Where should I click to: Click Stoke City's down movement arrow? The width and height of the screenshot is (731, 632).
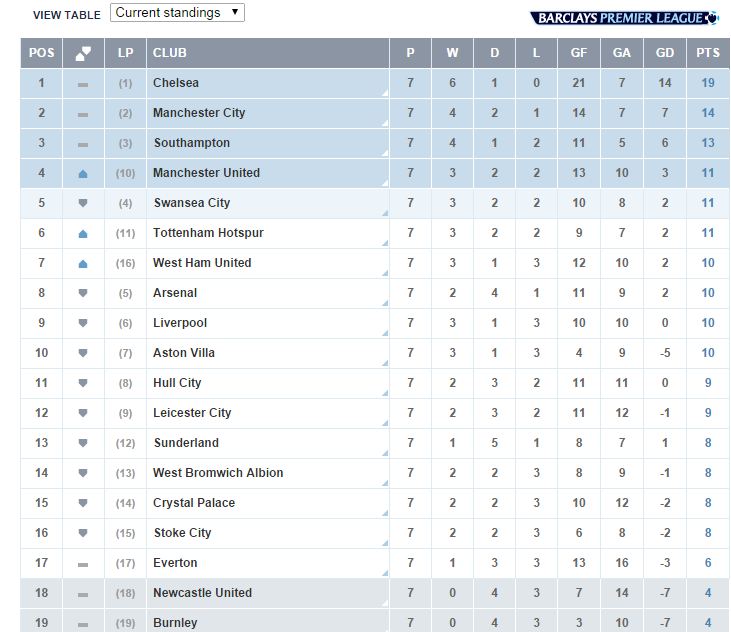point(83,533)
